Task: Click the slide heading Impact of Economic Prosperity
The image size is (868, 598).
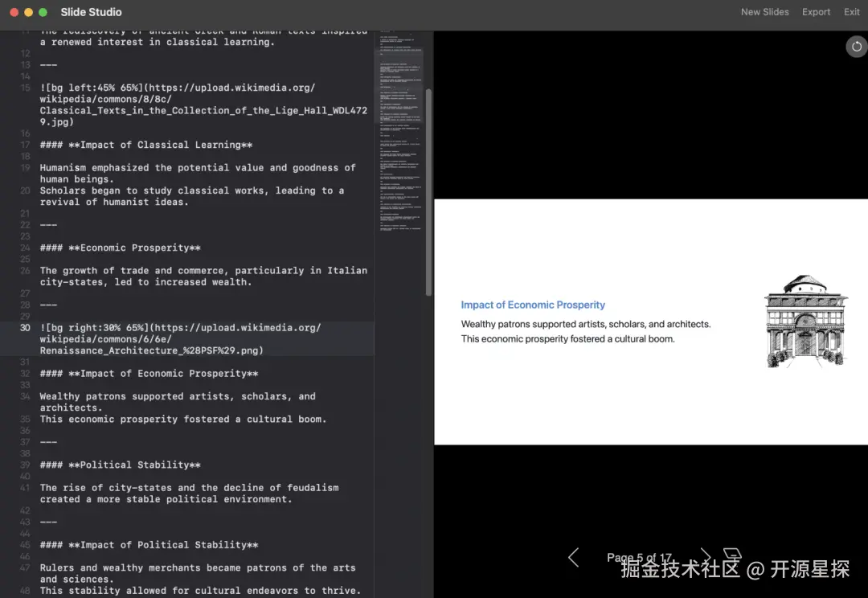Action: pyautogui.click(x=533, y=305)
